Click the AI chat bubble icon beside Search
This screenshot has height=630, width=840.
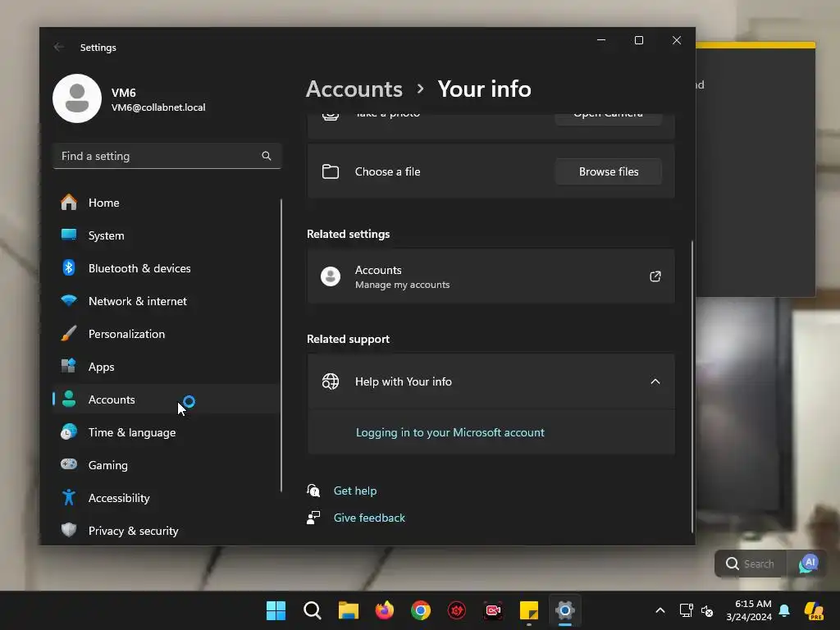(x=808, y=564)
